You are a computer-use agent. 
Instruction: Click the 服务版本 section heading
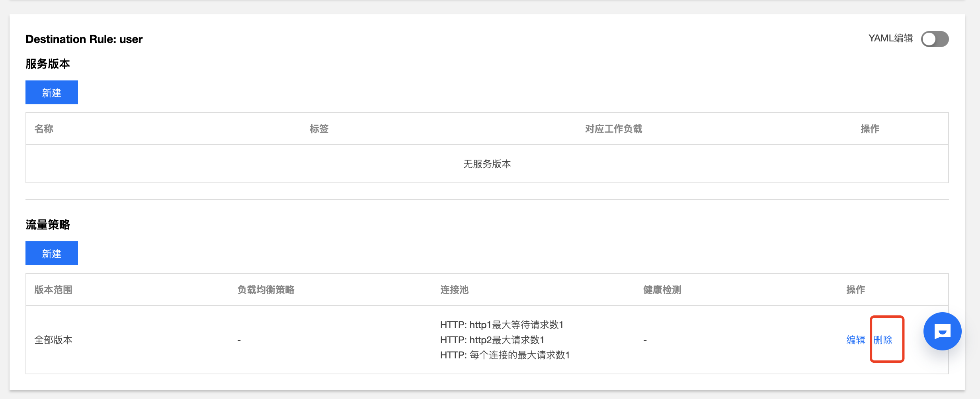click(x=48, y=64)
